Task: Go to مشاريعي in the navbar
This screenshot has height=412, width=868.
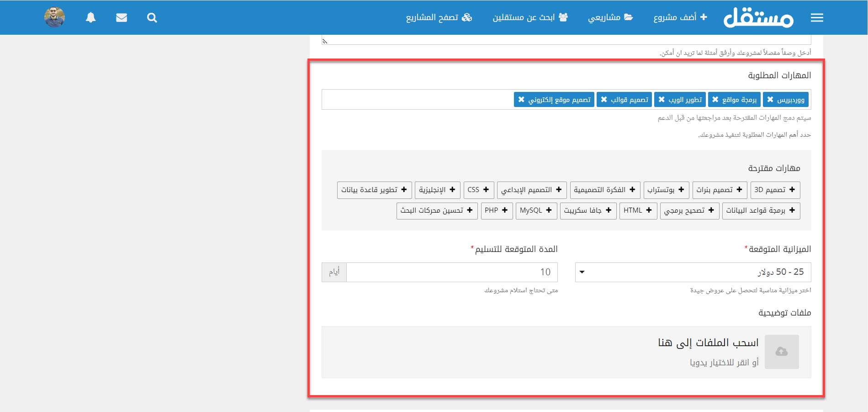Action: point(610,17)
